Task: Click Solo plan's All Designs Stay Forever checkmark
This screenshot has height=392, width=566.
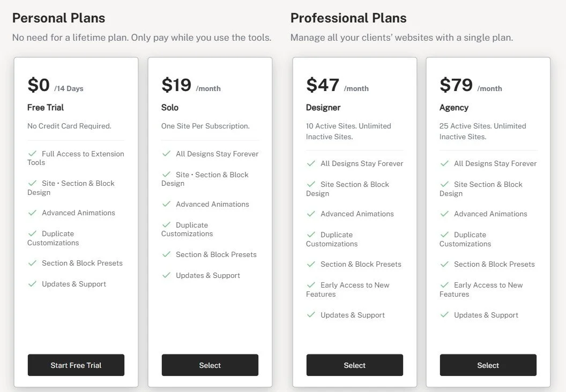Action: pyautogui.click(x=167, y=154)
